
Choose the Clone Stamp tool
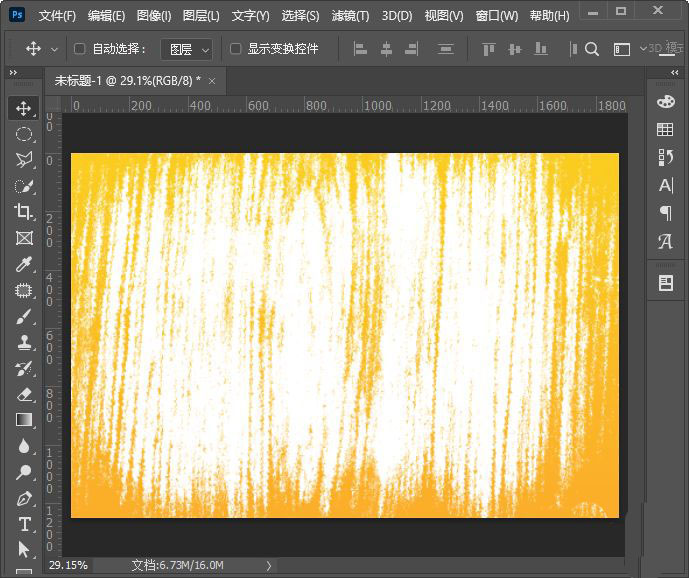(24, 343)
